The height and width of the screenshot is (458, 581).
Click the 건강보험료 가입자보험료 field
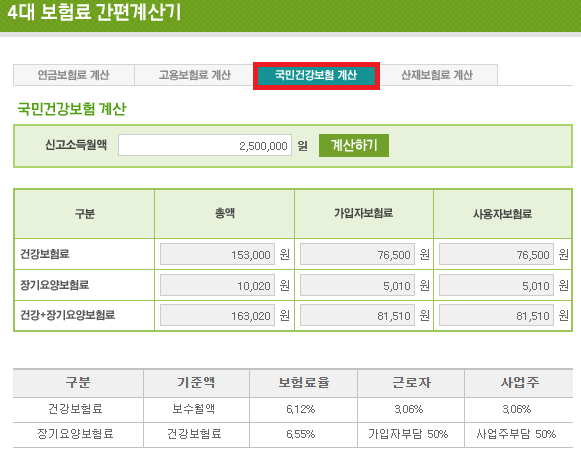coord(357,254)
